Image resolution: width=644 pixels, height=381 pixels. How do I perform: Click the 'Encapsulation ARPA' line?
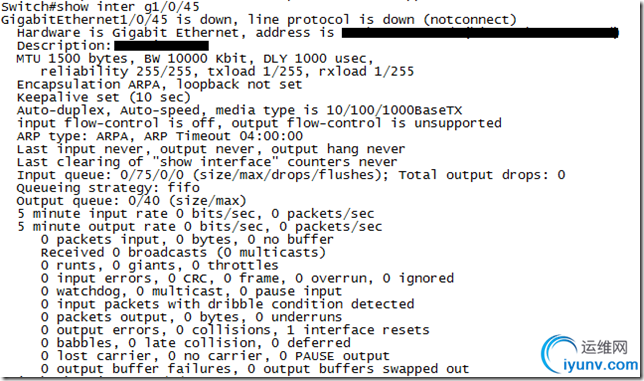pyautogui.click(x=159, y=84)
